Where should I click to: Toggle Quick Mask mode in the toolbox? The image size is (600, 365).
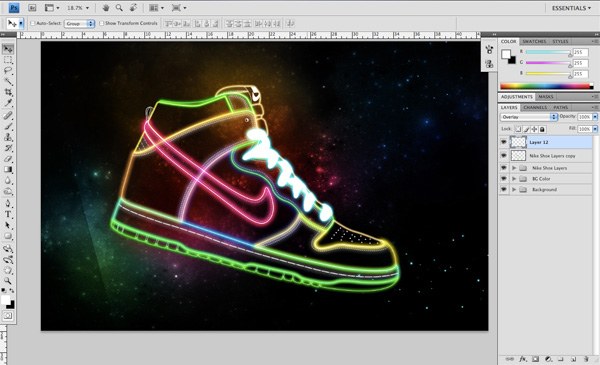[x=8, y=316]
